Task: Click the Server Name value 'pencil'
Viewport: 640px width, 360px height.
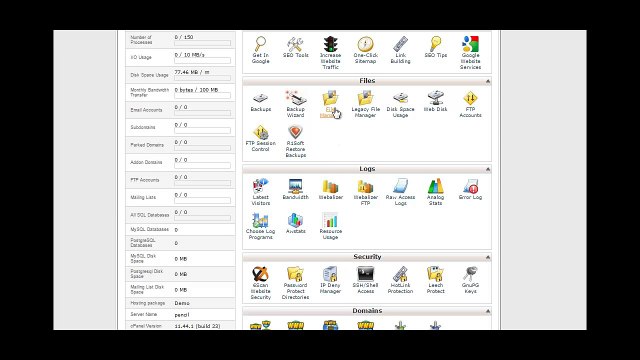Action: coord(182,315)
